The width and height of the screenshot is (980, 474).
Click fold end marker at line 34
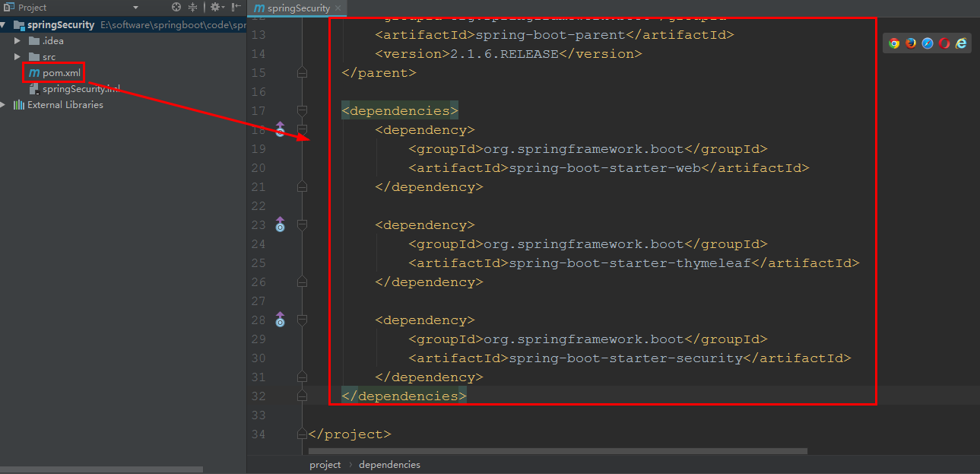pyautogui.click(x=302, y=434)
